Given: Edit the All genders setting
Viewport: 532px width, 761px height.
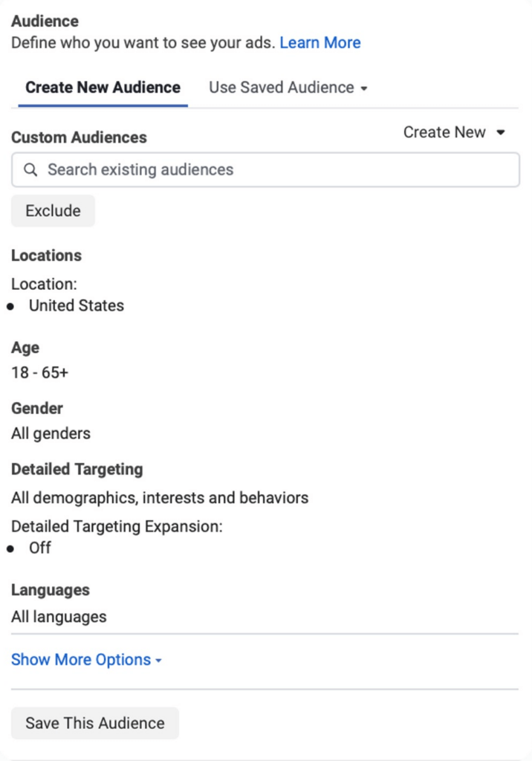Looking at the screenshot, I should click(x=51, y=433).
